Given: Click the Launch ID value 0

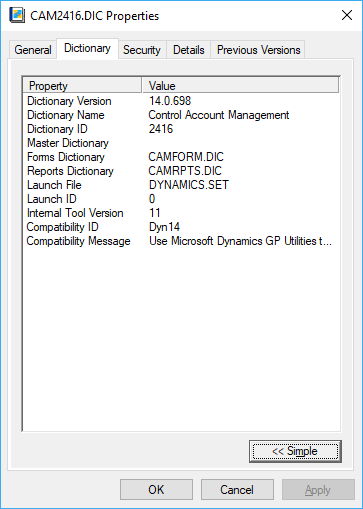Looking at the screenshot, I should pyautogui.click(x=152, y=199).
